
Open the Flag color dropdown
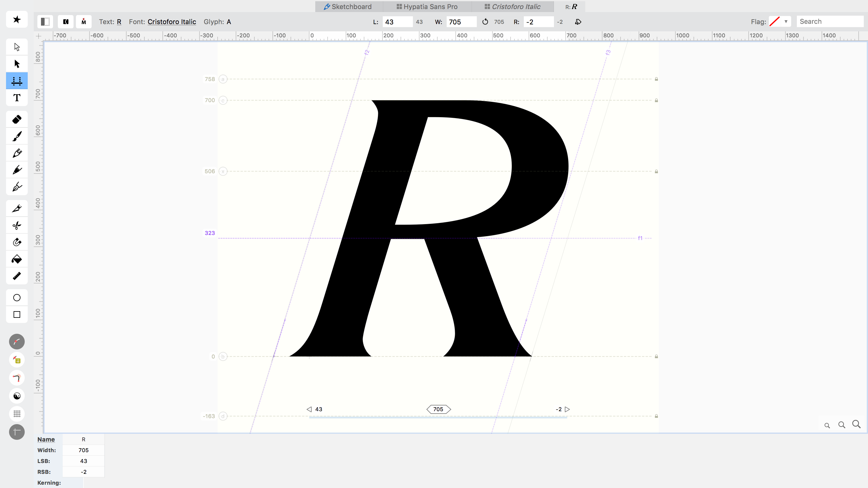tap(786, 21)
